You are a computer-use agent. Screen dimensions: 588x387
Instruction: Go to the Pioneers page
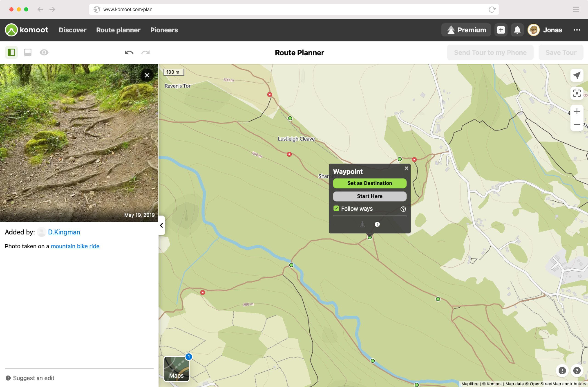tap(164, 30)
